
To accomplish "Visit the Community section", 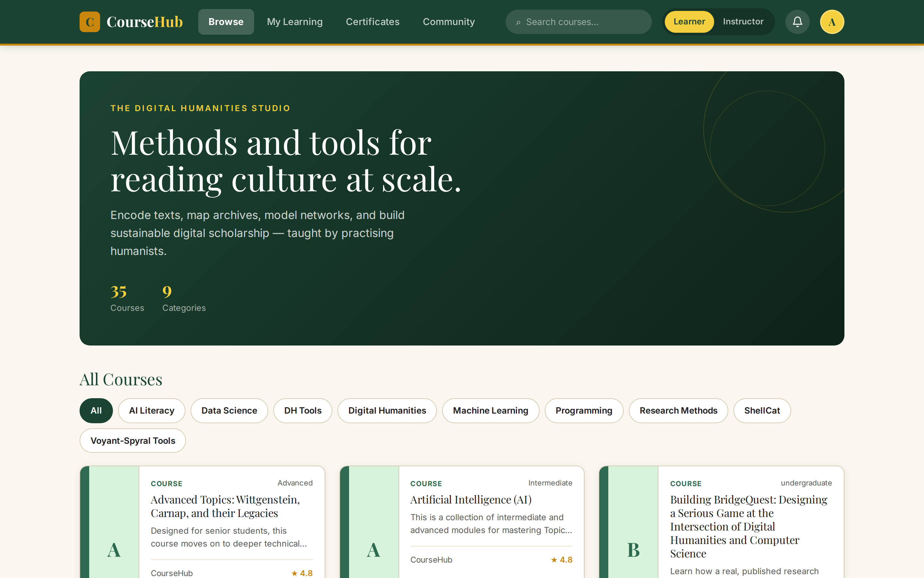I will [x=449, y=22].
